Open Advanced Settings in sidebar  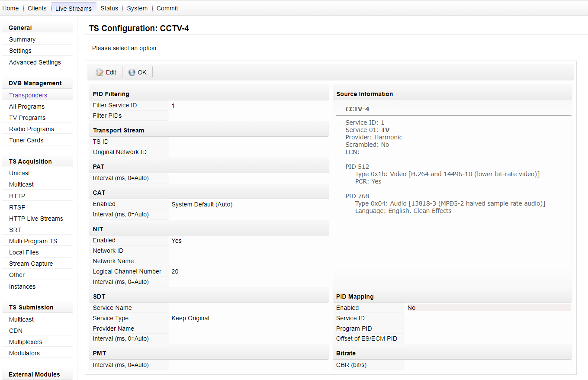(35, 62)
